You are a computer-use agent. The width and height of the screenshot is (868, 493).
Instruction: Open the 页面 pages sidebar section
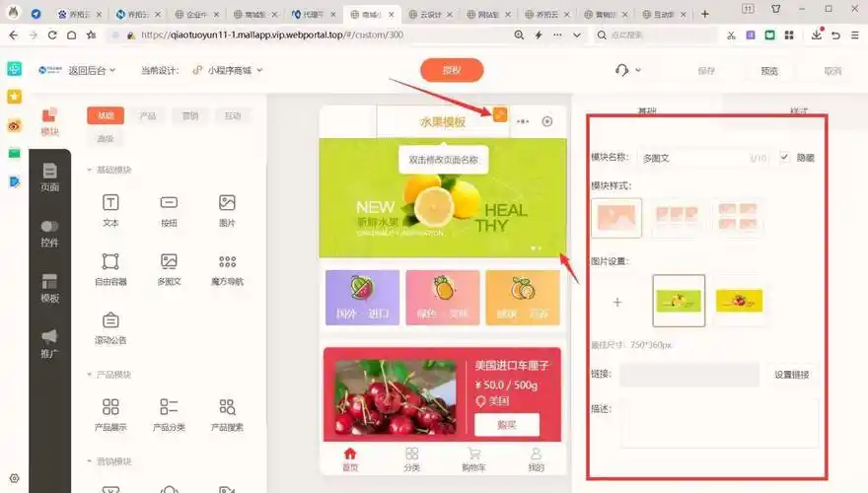pyautogui.click(x=49, y=177)
